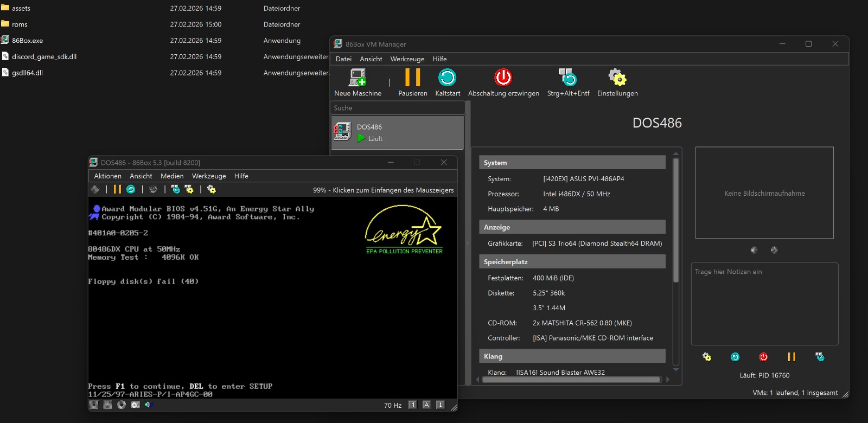Select the DOS486 machine in the list
Screen dimensions: 868x423
click(397, 132)
